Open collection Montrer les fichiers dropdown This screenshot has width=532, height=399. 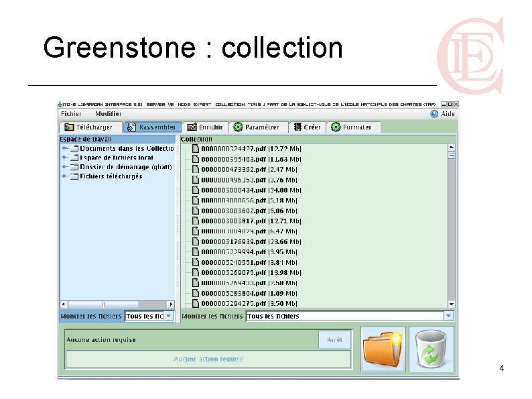(449, 316)
